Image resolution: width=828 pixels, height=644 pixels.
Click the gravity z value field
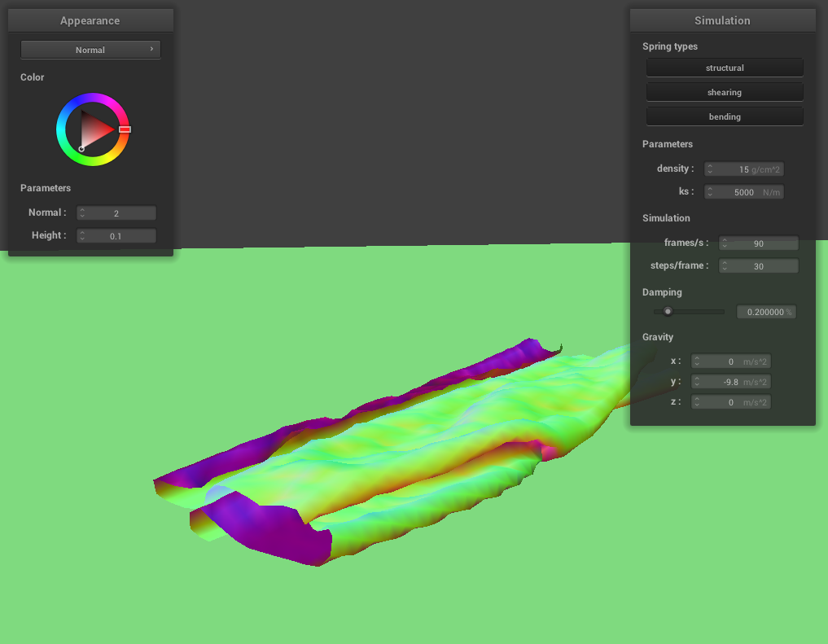tap(731, 402)
